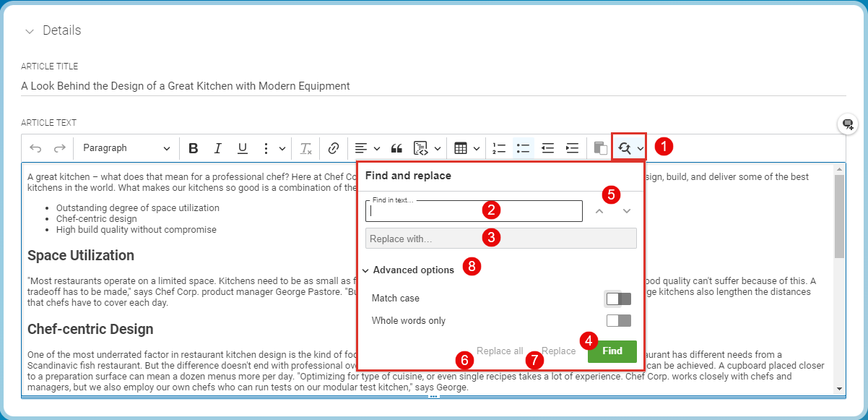Underline the selected text

point(242,148)
